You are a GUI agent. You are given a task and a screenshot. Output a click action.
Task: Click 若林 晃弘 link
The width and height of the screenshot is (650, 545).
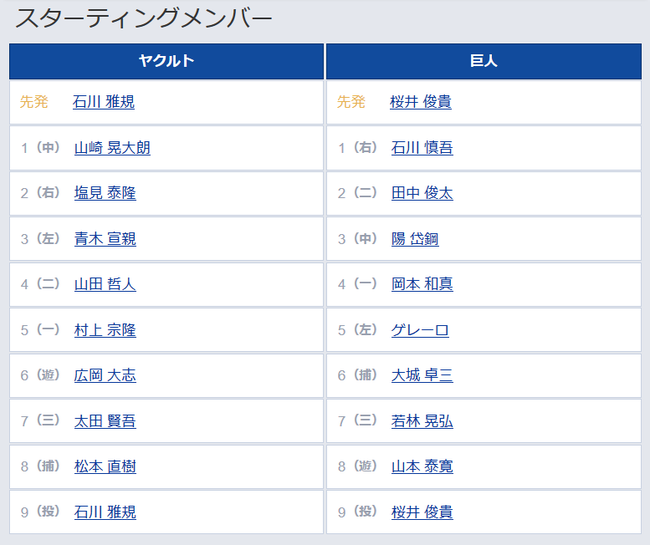coord(422,421)
